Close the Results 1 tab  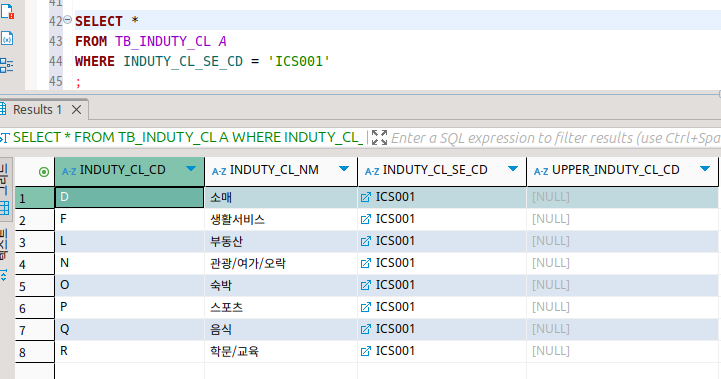click(x=76, y=109)
